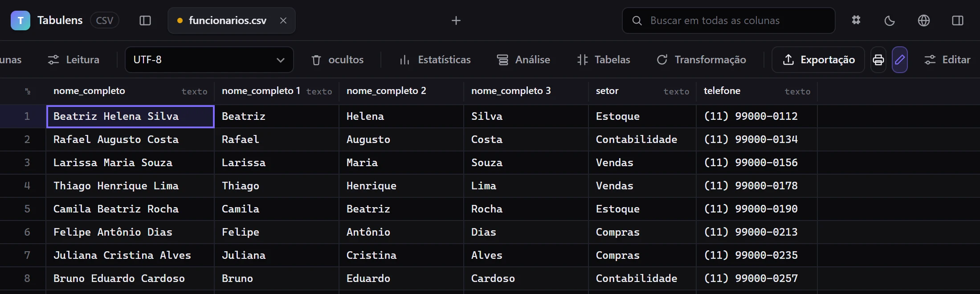Image resolution: width=980 pixels, height=294 pixels.
Task: Toggle the pencil edit mode button
Action: click(900, 60)
